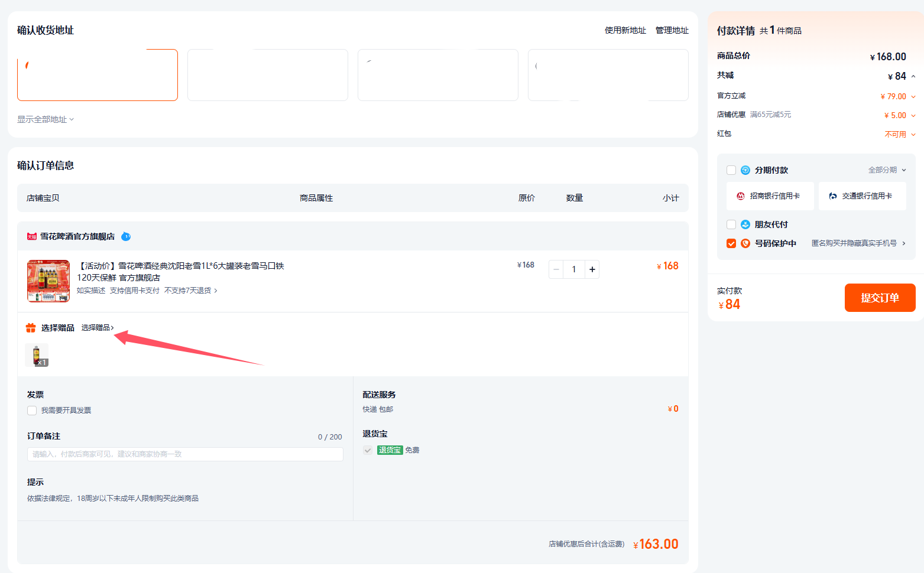Collapse the 共减 ¥84 discount breakdown

pyautogui.click(x=913, y=76)
